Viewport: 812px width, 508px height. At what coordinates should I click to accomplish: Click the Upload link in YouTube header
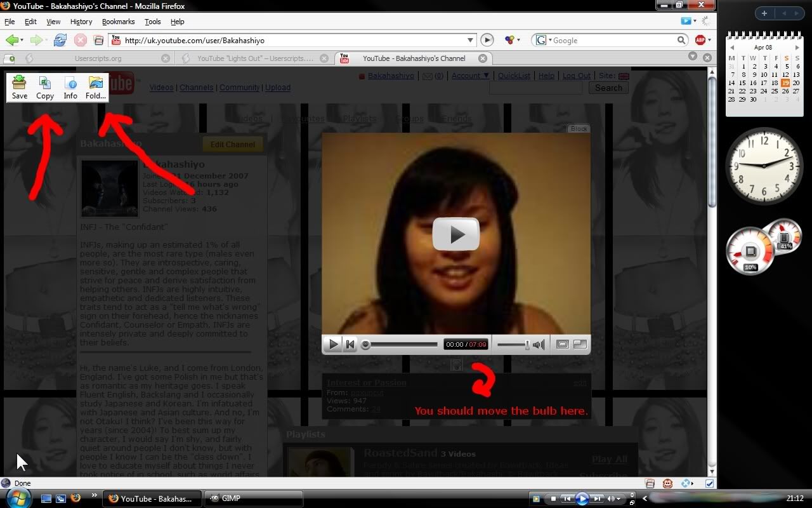278,88
